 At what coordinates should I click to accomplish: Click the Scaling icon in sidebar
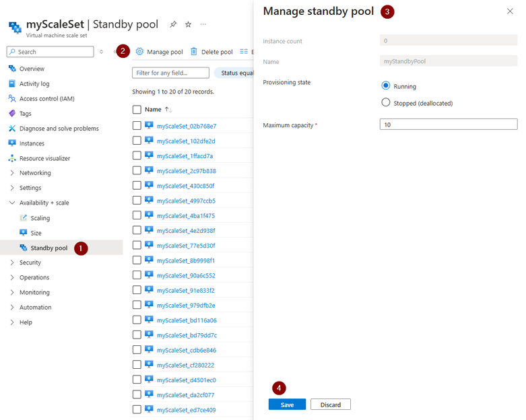[x=23, y=218]
